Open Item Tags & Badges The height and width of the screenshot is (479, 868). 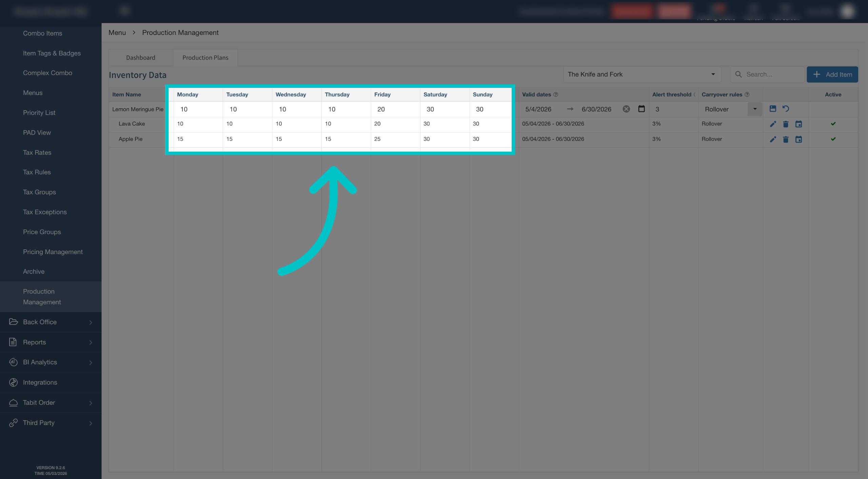52,53
